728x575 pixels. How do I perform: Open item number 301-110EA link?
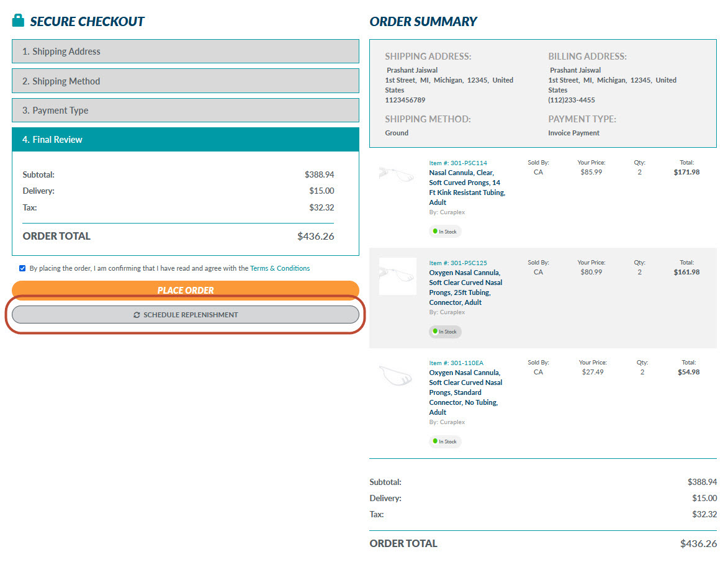click(x=458, y=363)
